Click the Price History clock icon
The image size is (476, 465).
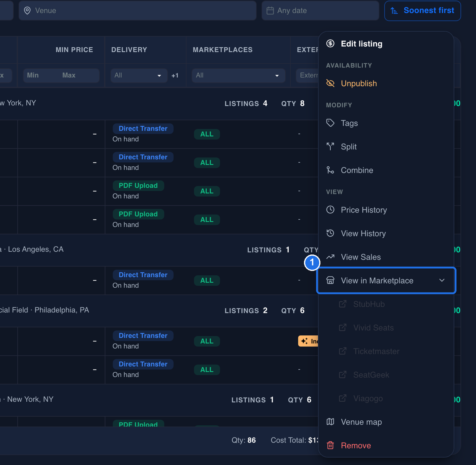(330, 210)
